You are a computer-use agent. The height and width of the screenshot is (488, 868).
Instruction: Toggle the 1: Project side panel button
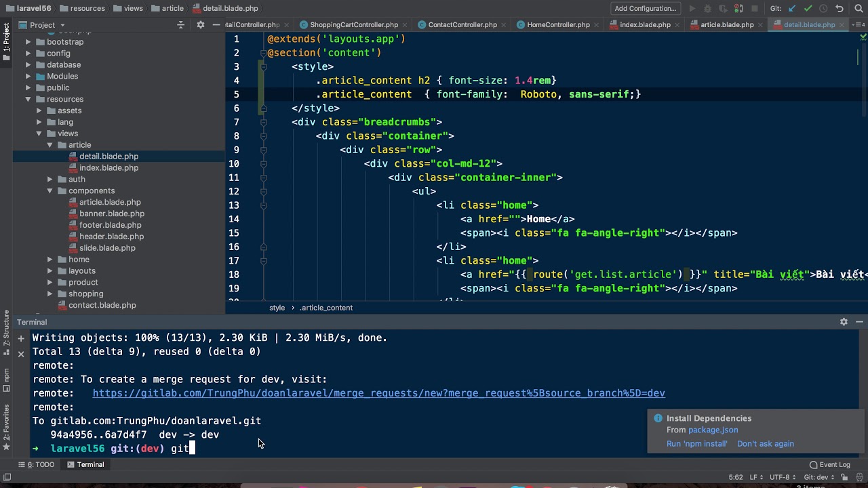tap(6, 42)
